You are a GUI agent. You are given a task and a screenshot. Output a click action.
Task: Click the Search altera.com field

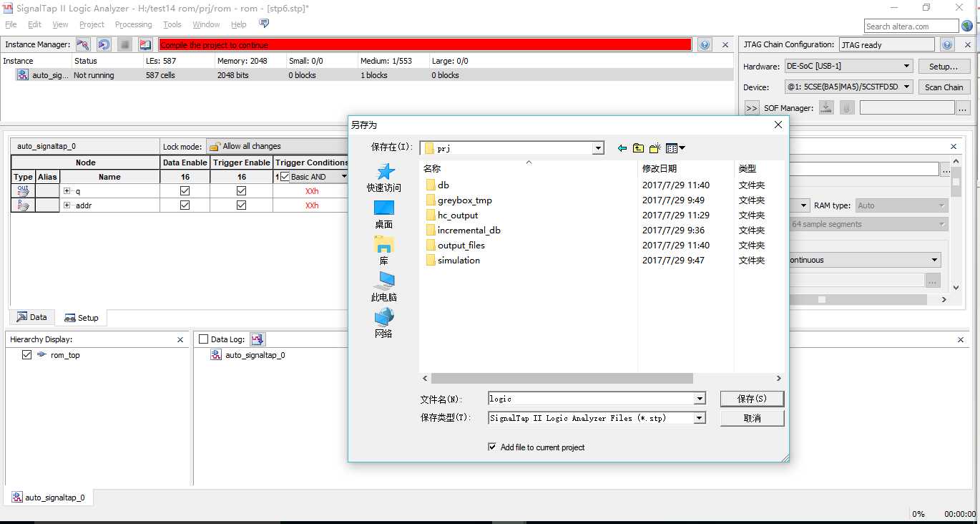point(911,26)
